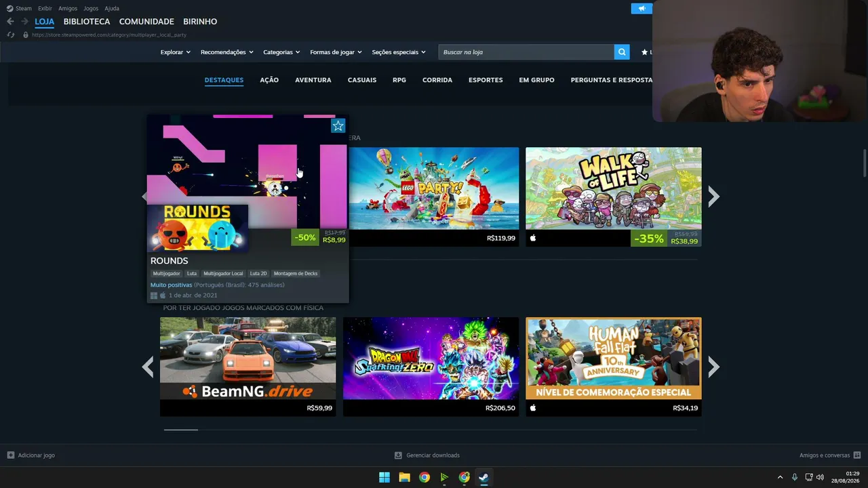The image size is (868, 488).
Task: Expand the Recomendações dropdown
Action: pos(227,52)
